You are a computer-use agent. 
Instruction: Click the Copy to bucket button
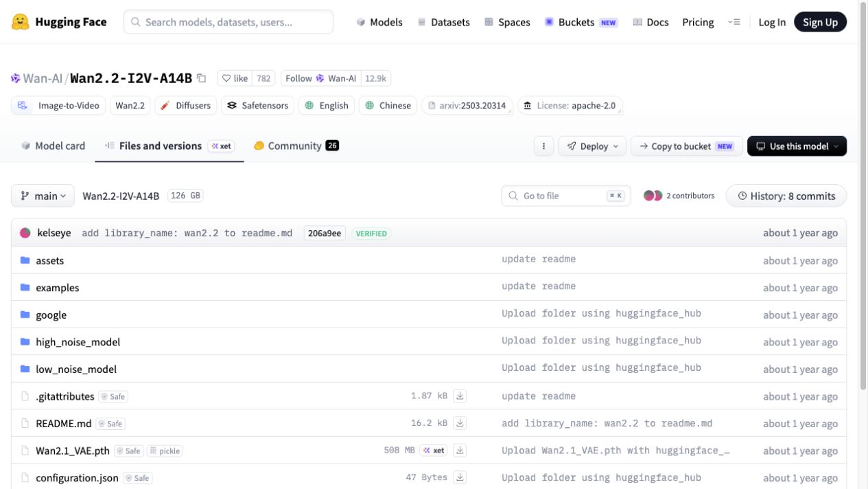click(x=686, y=146)
